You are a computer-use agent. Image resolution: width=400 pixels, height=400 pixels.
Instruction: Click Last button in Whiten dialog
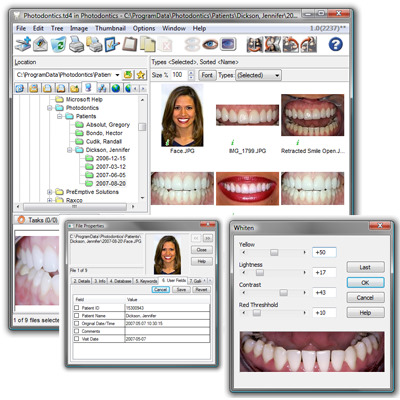click(x=365, y=267)
